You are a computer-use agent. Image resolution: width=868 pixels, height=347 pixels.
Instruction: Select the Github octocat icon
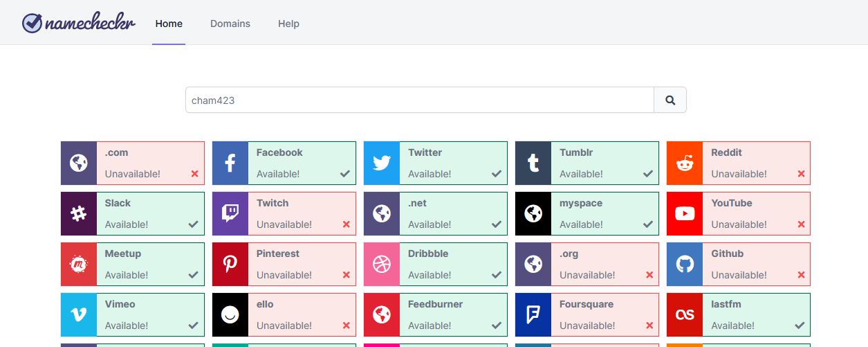(x=685, y=265)
